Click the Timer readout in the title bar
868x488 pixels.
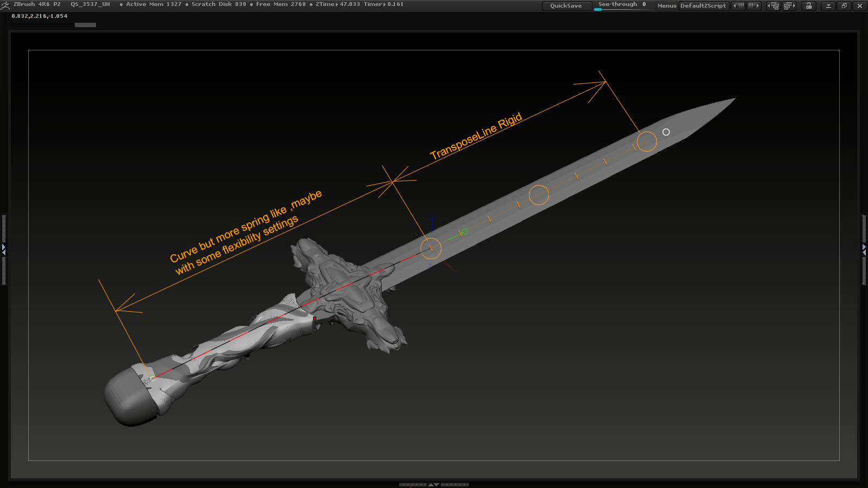(383, 4)
